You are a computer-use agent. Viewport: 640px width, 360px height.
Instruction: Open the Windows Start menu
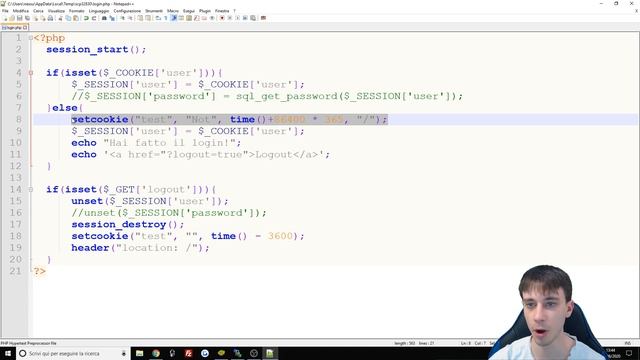[8, 353]
